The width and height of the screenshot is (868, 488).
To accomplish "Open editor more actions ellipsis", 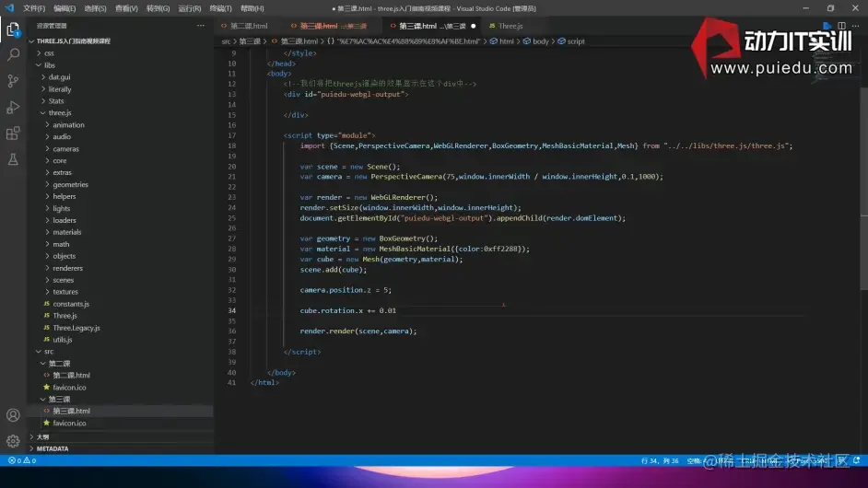I will 856,26.
